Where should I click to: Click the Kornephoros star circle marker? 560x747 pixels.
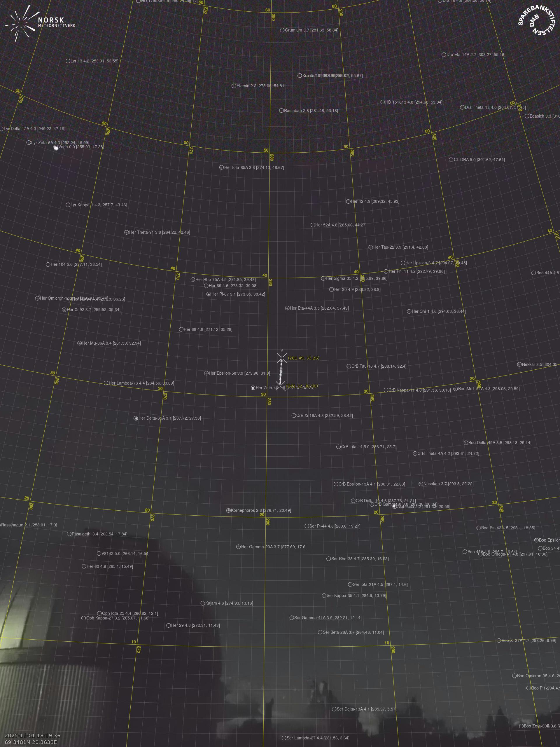coord(229,510)
